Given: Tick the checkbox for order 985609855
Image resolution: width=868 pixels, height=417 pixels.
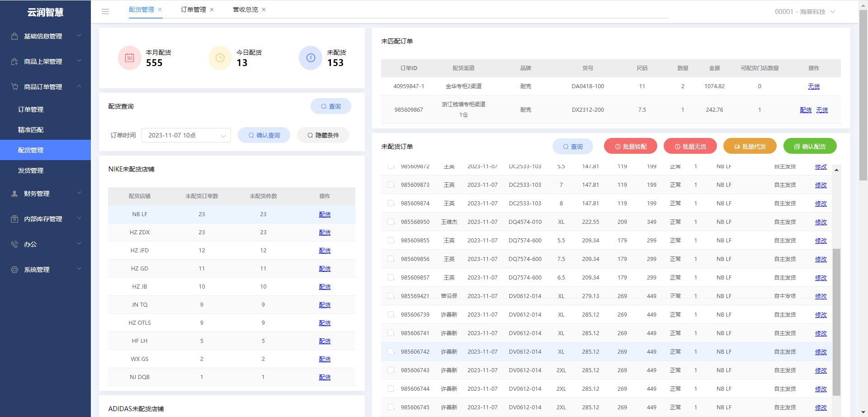Looking at the screenshot, I should pos(391,240).
